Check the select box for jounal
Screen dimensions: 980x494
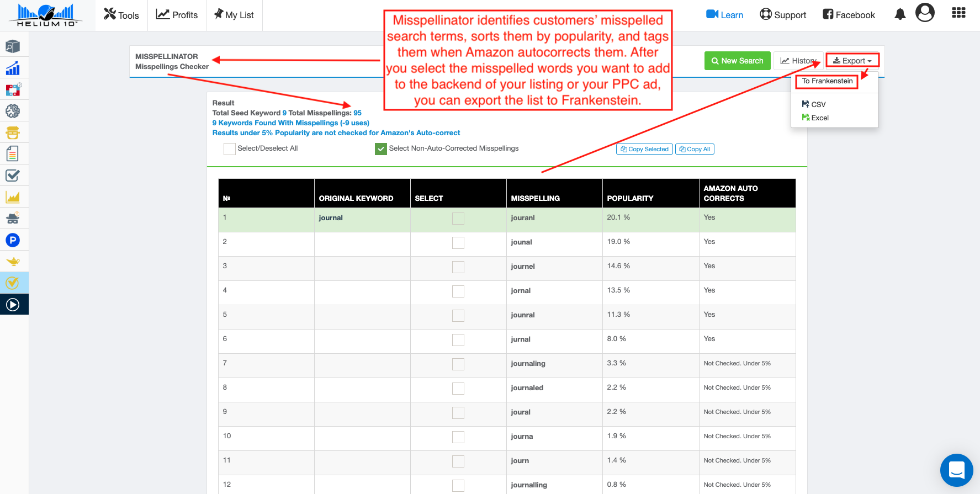click(458, 243)
